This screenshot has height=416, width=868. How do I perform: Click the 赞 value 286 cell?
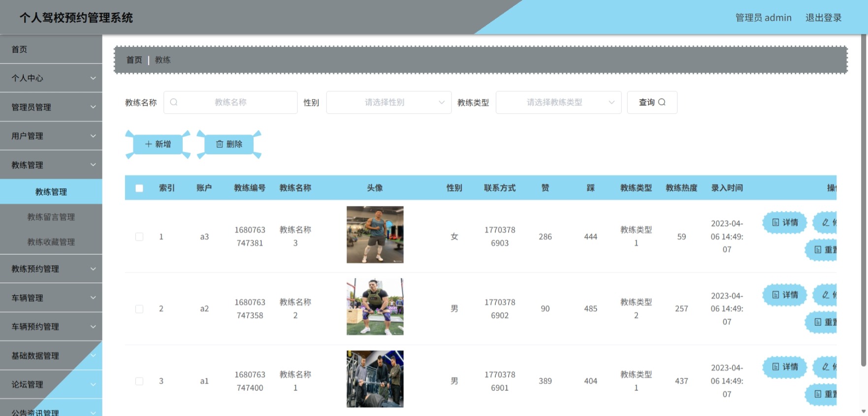(x=545, y=237)
